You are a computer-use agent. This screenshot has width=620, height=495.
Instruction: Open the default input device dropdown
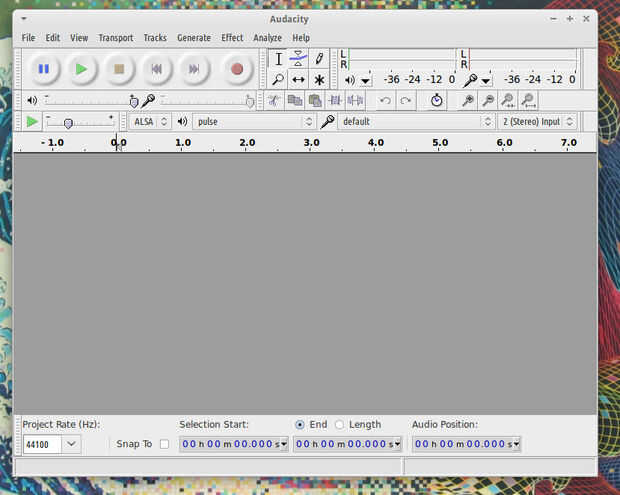pos(416,121)
